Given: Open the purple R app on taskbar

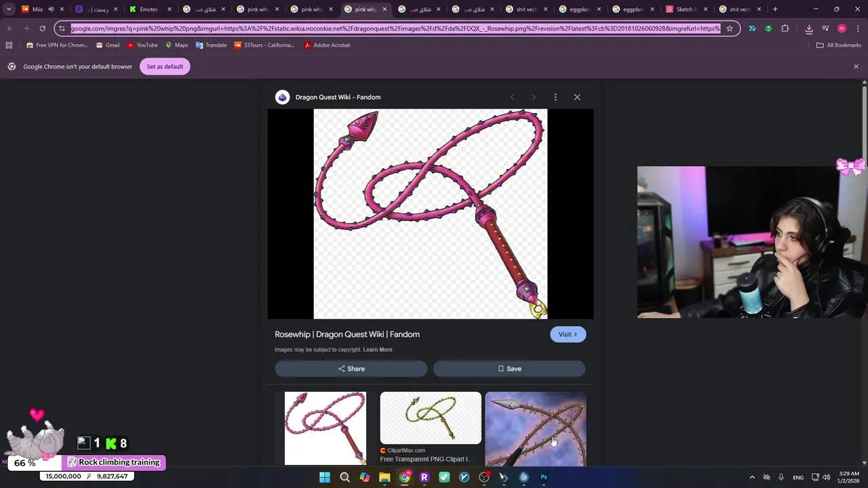Looking at the screenshot, I should pyautogui.click(x=425, y=477).
